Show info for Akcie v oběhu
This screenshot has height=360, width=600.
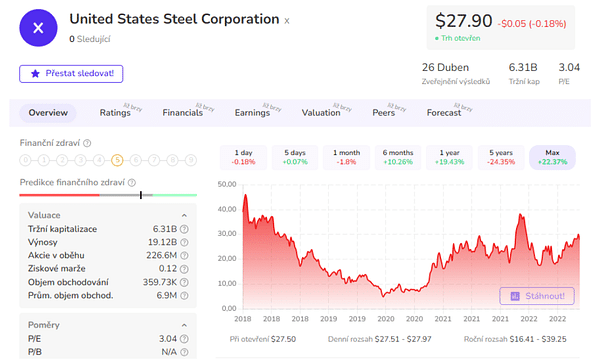pyautogui.click(x=184, y=256)
